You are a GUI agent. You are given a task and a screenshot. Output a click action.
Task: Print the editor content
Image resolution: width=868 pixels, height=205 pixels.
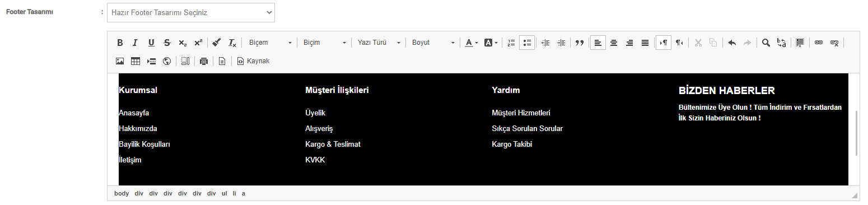coord(204,61)
